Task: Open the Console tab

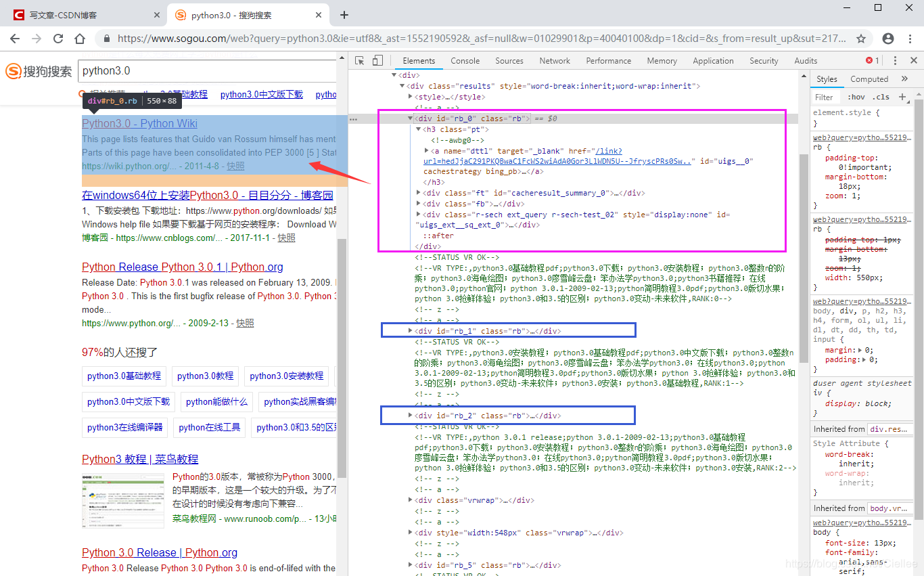Action: click(x=465, y=61)
